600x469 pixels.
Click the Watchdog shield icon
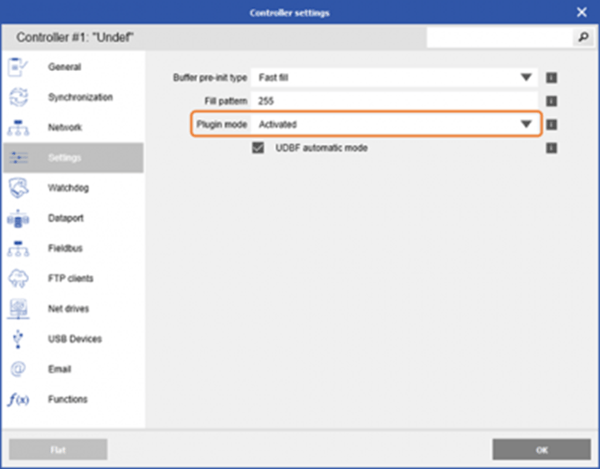point(19,188)
